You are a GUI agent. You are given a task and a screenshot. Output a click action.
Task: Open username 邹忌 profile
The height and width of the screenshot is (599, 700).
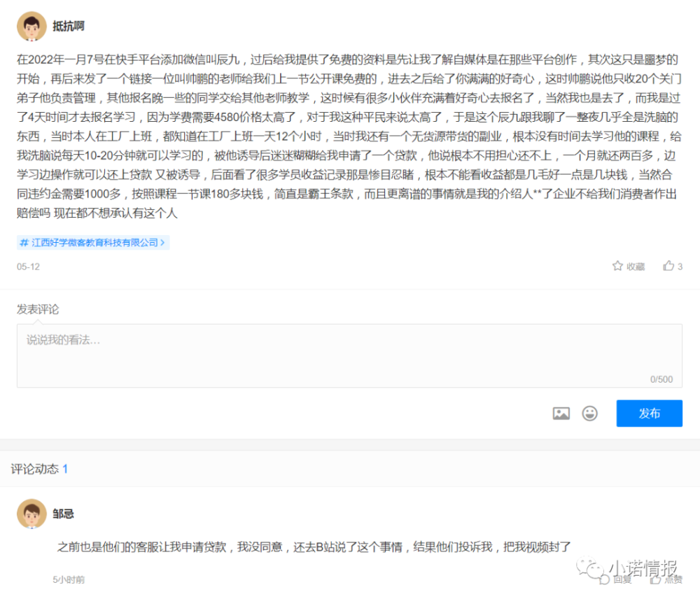coord(63,514)
